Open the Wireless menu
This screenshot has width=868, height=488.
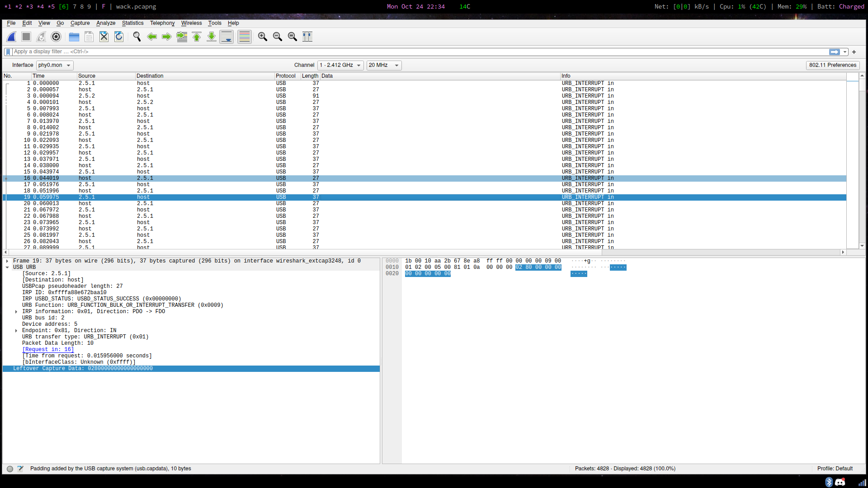191,23
